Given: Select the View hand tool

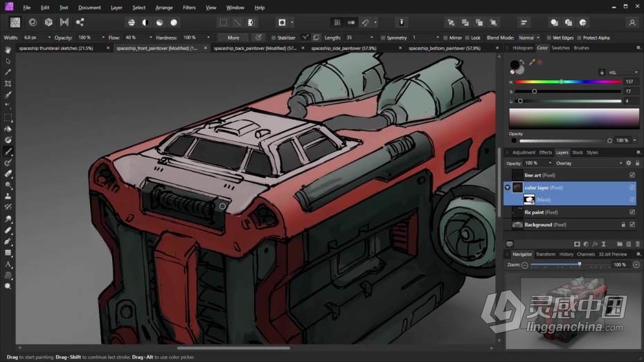Looking at the screenshot, I should coord(8,50).
